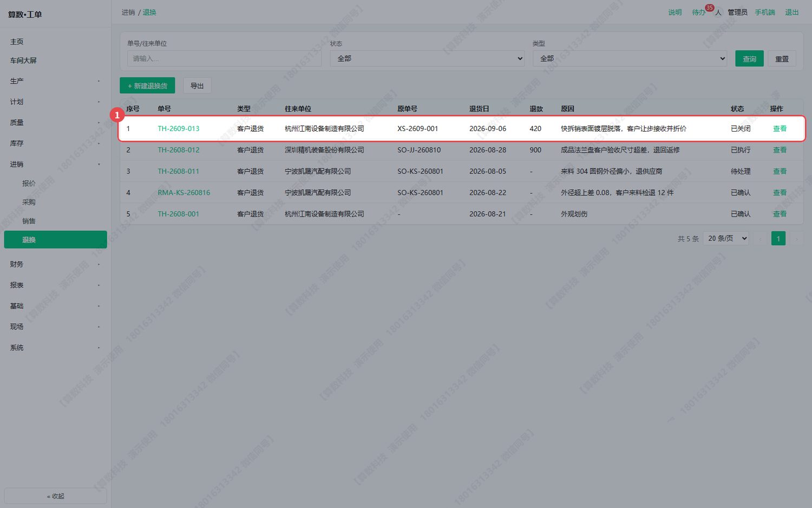Click the 新建退换货 button

tap(147, 86)
